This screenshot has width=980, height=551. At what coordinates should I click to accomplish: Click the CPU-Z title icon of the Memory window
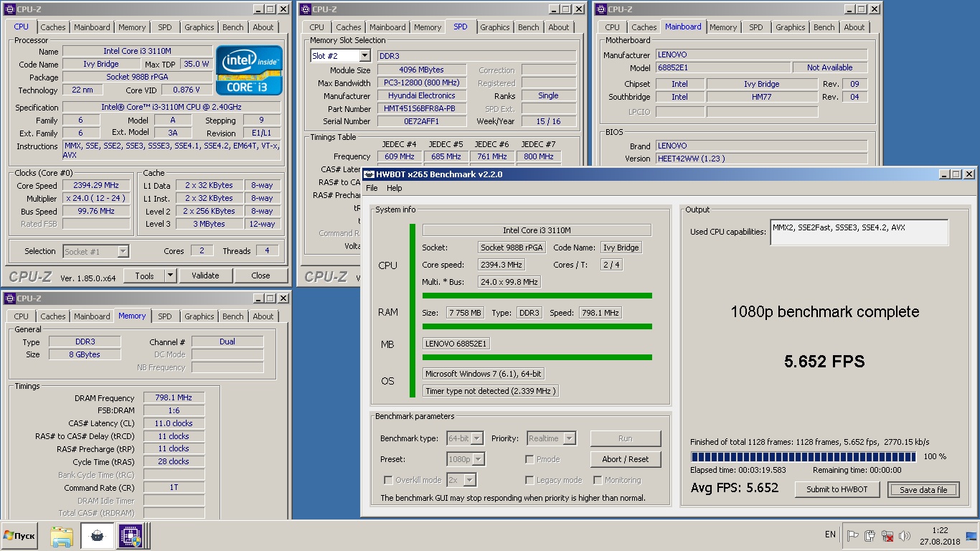pyautogui.click(x=9, y=298)
